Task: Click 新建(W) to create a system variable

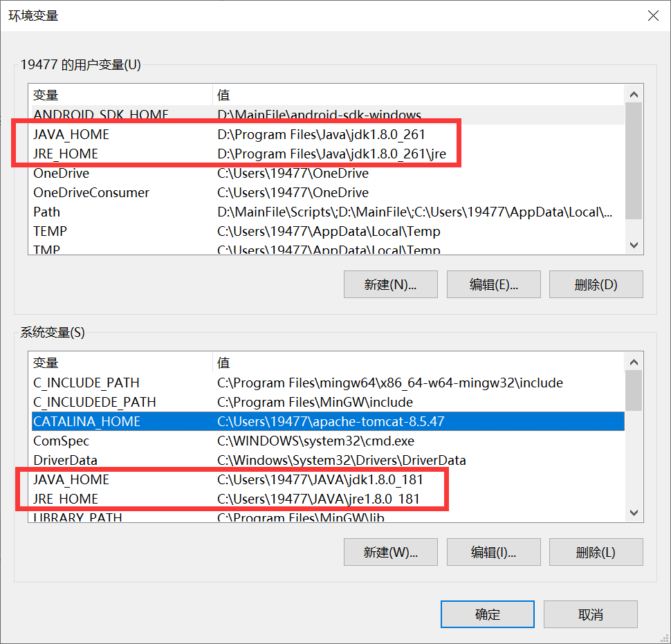Action: pyautogui.click(x=390, y=552)
